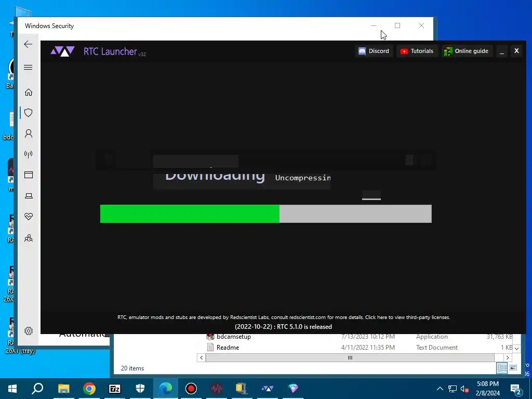Screen dimensions: 532x399
Task: Open Windows Security taskbar shield icon
Action: (140, 389)
